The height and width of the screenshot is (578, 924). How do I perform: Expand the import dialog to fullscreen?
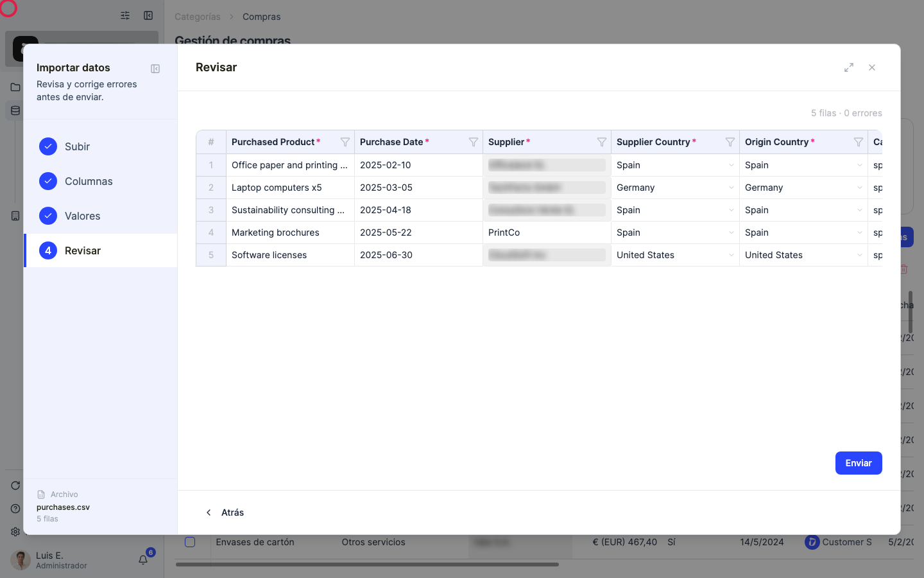click(849, 67)
